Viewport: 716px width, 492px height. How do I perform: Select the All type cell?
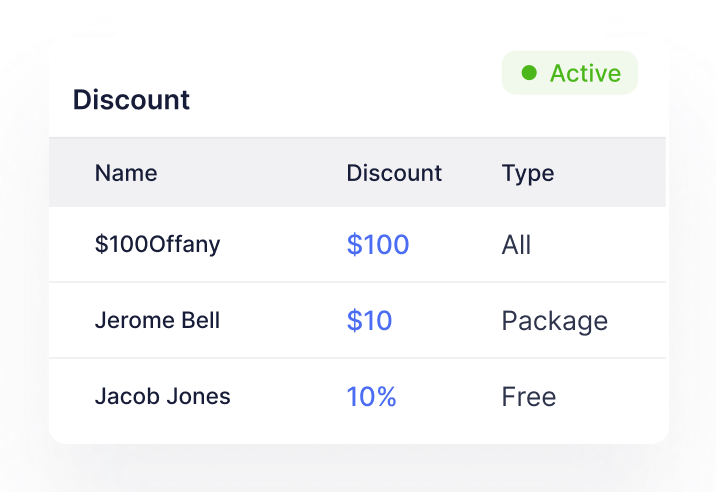click(516, 245)
